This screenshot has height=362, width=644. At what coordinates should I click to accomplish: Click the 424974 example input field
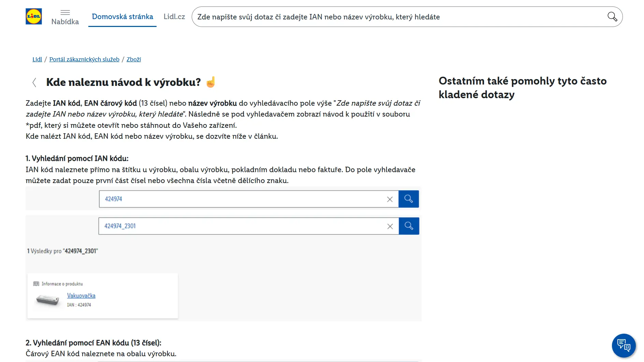[x=242, y=199]
